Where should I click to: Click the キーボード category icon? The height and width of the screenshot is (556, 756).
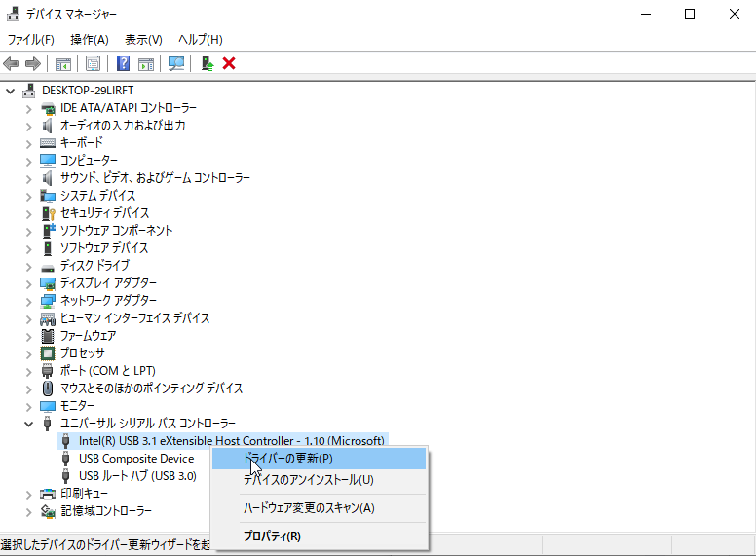(48, 143)
